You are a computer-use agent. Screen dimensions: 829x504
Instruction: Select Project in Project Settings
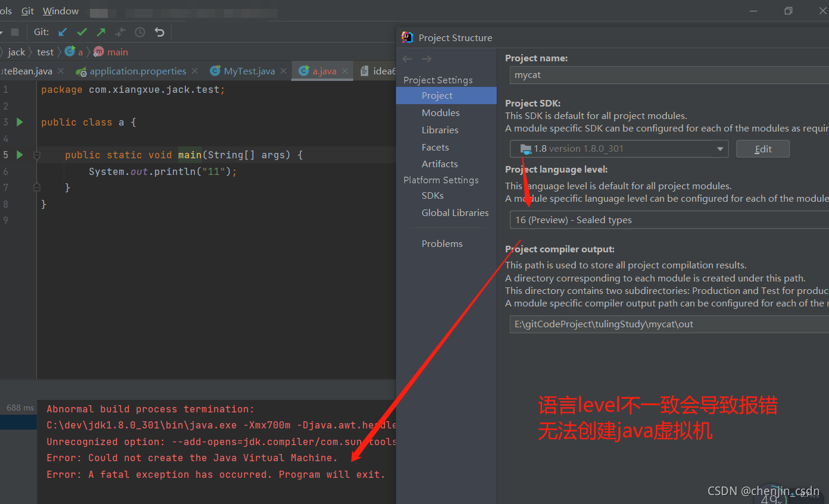click(x=446, y=95)
